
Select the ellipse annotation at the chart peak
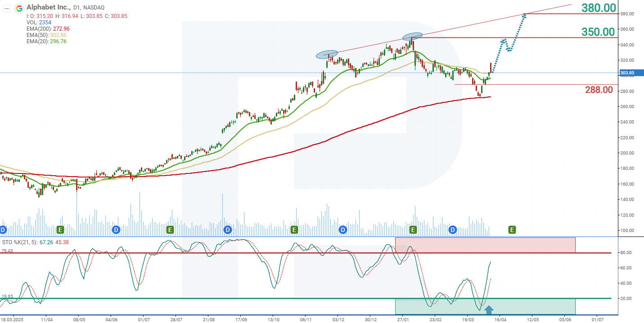click(413, 36)
